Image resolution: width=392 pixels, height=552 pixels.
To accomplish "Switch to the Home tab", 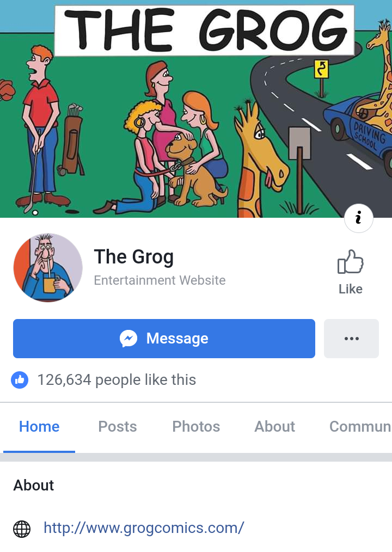I will click(39, 427).
